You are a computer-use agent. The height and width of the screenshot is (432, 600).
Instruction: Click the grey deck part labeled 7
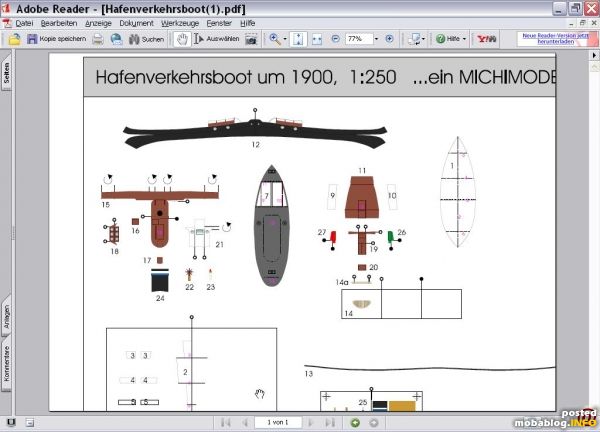(x=271, y=225)
